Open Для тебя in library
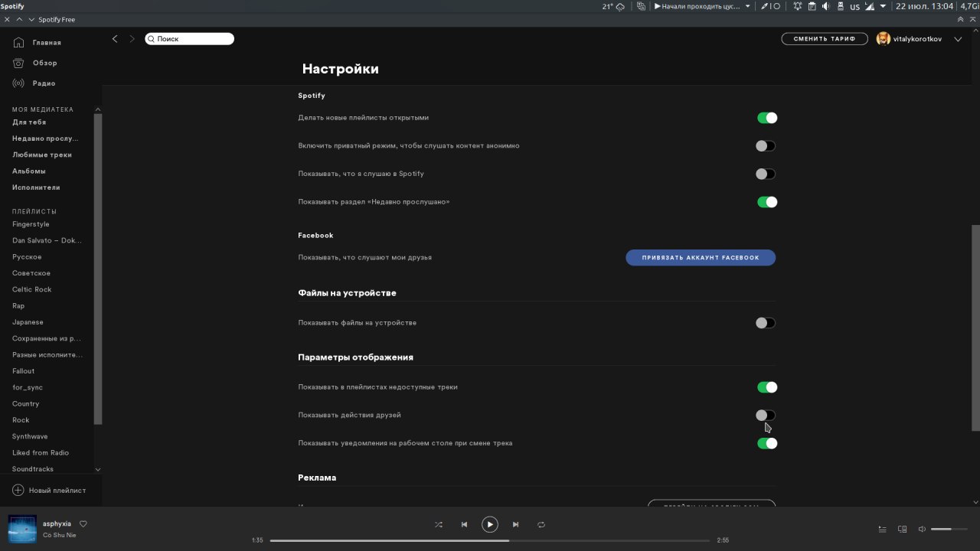980x551 pixels. [x=29, y=122]
